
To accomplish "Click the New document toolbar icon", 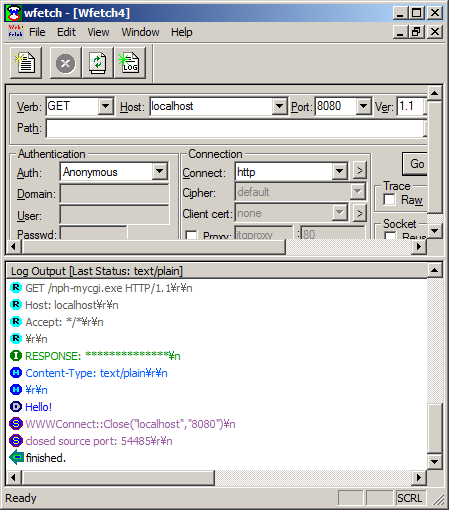I will [26, 63].
